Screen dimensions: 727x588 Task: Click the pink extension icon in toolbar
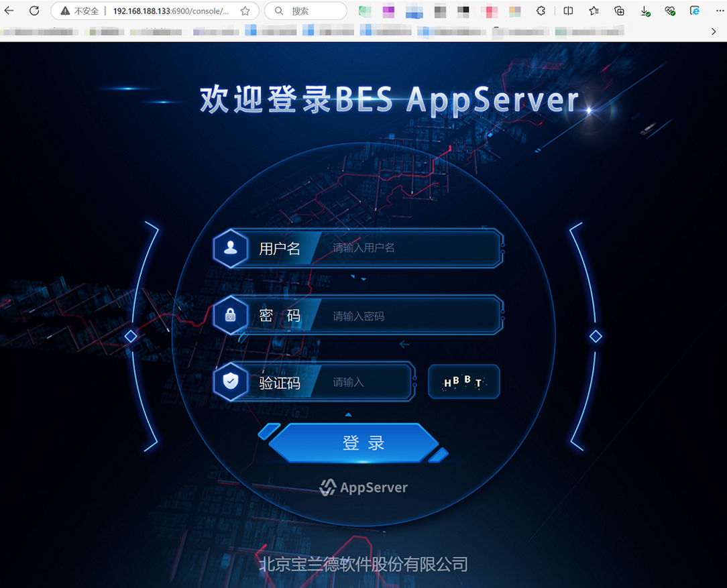click(489, 11)
